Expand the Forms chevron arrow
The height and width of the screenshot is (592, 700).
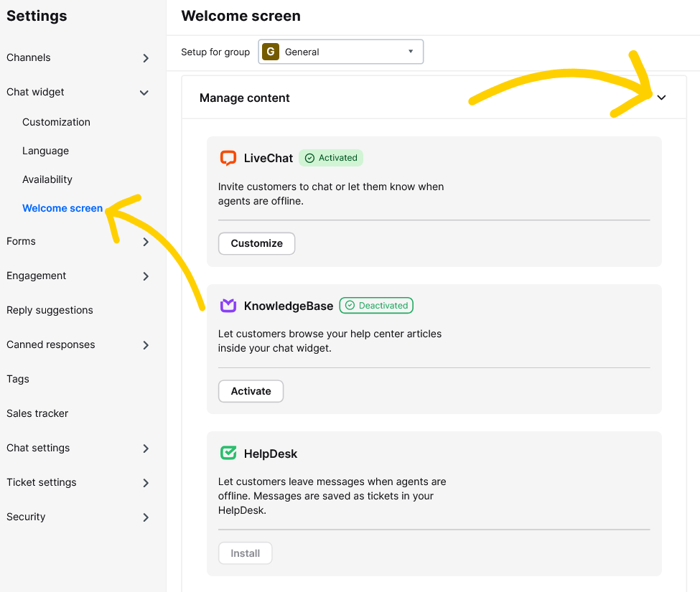(x=146, y=242)
